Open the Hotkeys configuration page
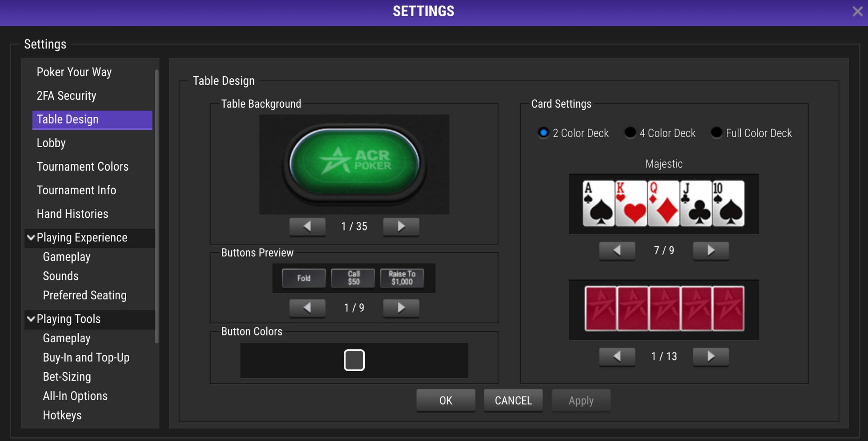 pos(62,415)
